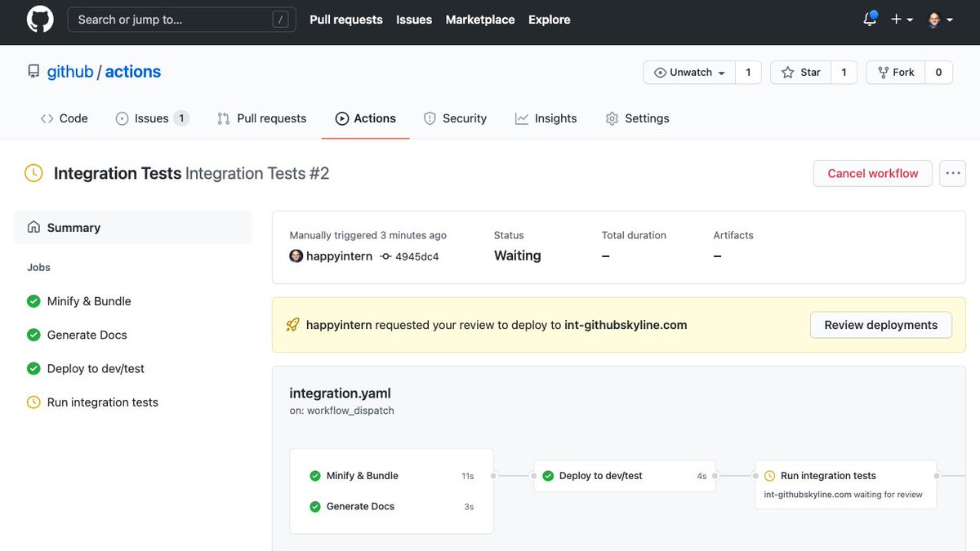This screenshot has height=551, width=980.
Task: Focus the Search or jump to field
Action: (181, 20)
